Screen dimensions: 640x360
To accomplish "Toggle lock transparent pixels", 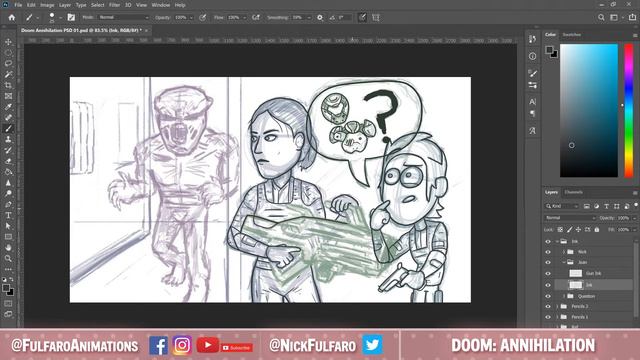I will coord(560,230).
